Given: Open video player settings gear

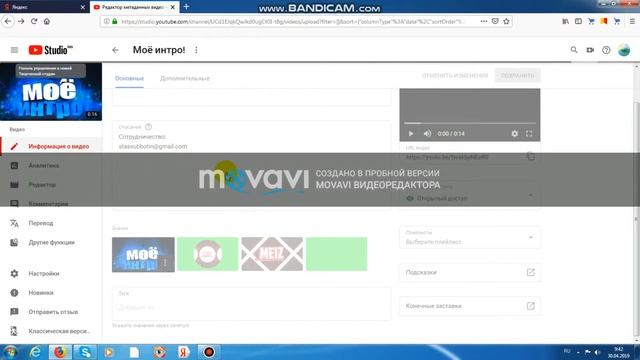Looking at the screenshot, I should (515, 133).
